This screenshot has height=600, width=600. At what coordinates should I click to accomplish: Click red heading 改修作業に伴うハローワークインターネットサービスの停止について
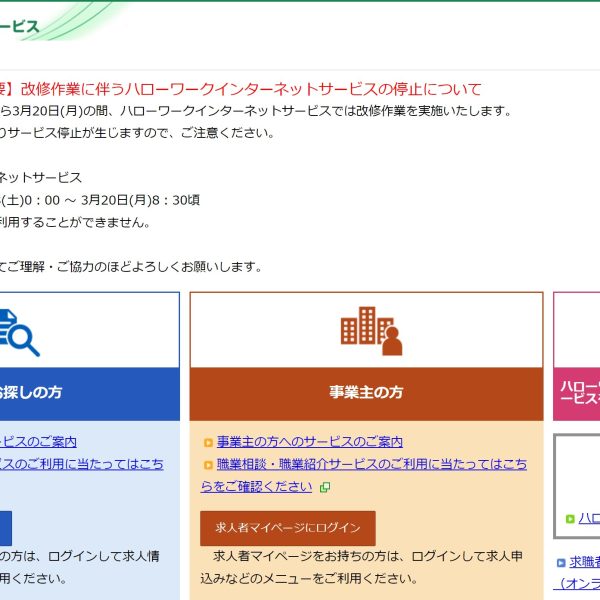coord(251,89)
